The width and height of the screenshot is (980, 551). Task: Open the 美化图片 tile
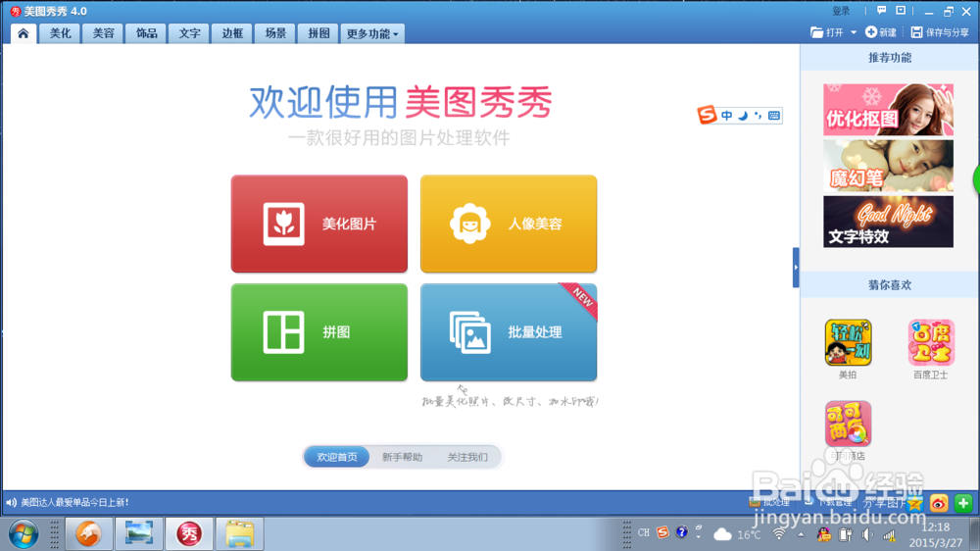point(319,224)
